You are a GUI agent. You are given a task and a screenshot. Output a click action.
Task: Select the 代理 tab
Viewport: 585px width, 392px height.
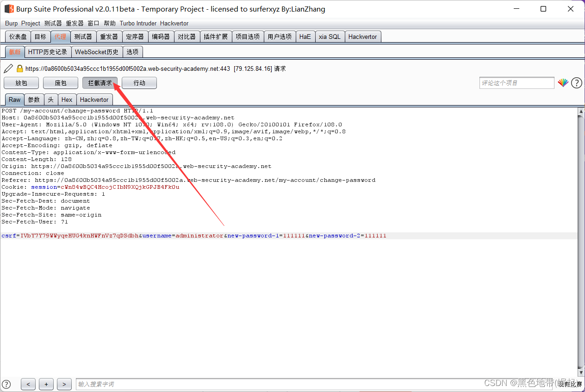tap(60, 37)
